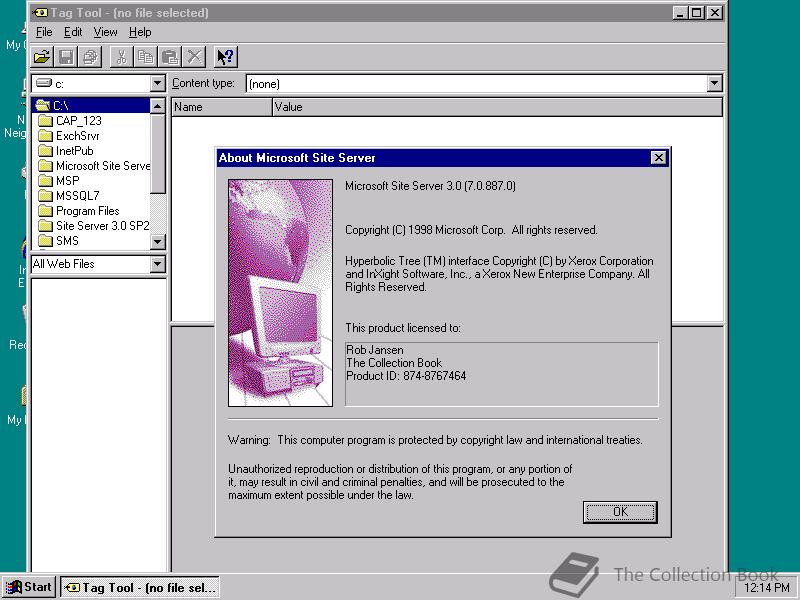This screenshot has height=600, width=800.
Task: Click the Paste toolbar icon
Action: 170,57
